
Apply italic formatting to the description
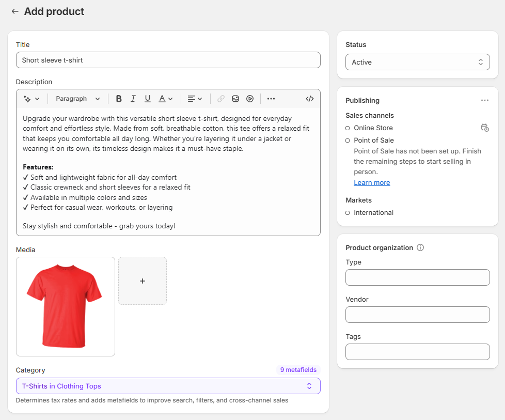(133, 98)
